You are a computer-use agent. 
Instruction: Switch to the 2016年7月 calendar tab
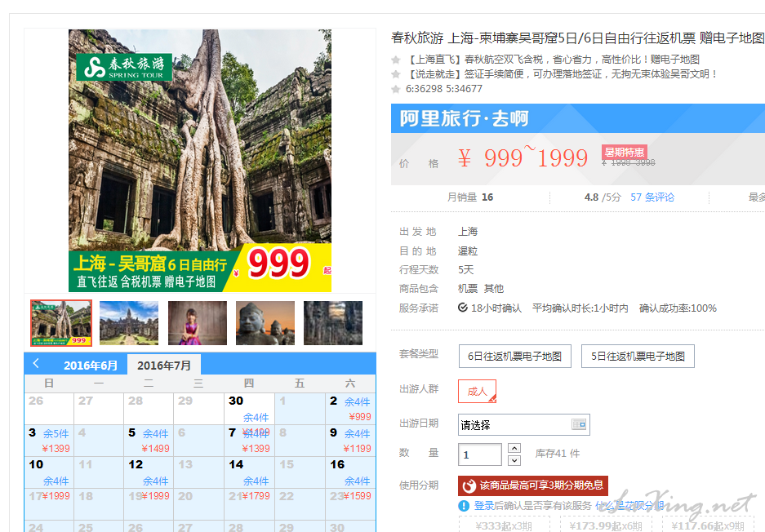coord(164,366)
